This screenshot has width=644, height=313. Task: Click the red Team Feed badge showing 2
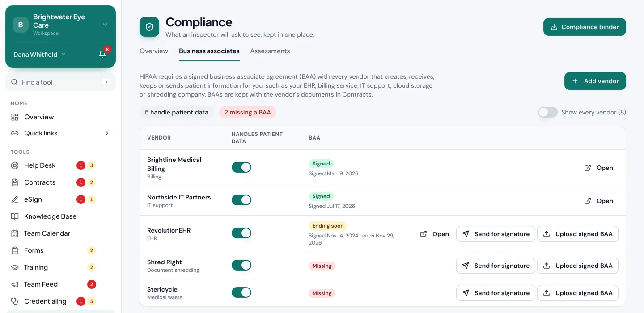point(92,284)
